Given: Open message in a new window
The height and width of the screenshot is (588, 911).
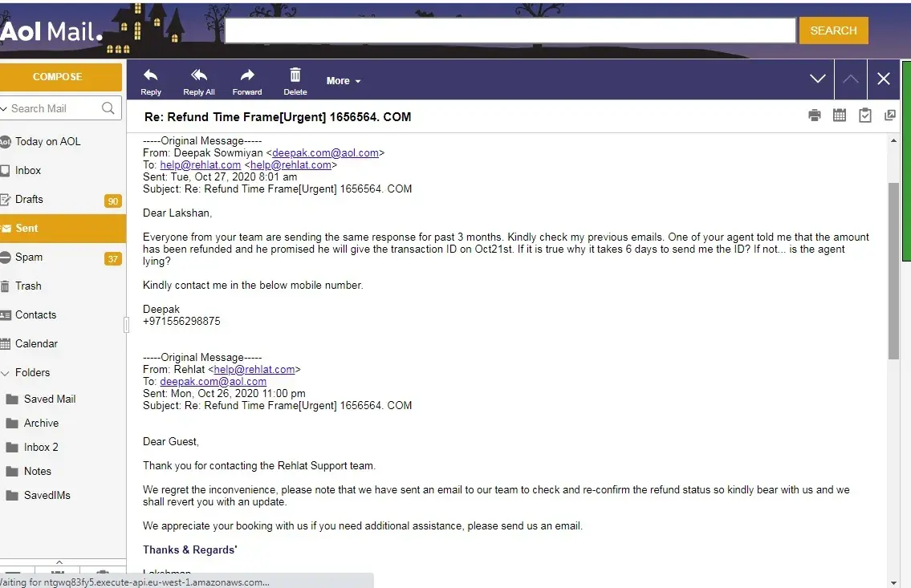Looking at the screenshot, I should (889, 116).
